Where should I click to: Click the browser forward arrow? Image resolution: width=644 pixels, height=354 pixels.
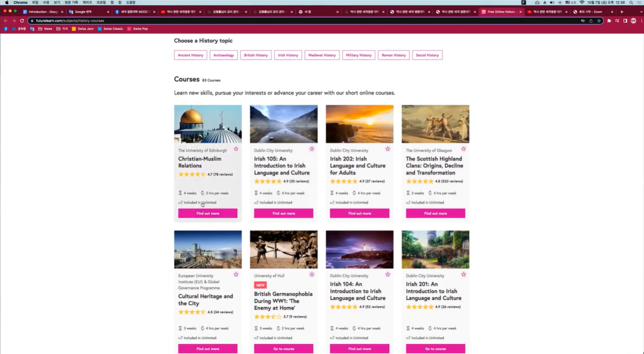click(x=14, y=21)
